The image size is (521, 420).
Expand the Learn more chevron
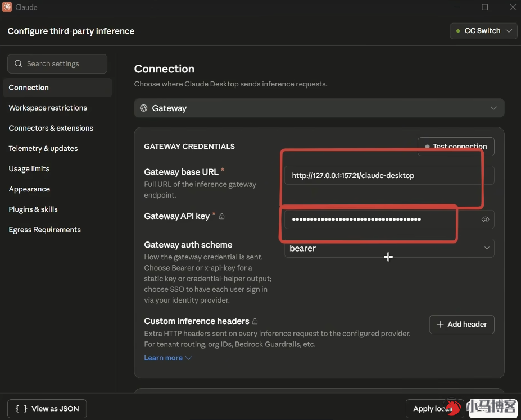(189, 358)
